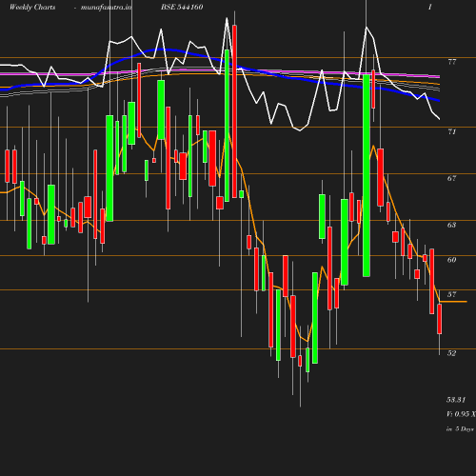Click the munafasutra.in site label

[106, 7]
